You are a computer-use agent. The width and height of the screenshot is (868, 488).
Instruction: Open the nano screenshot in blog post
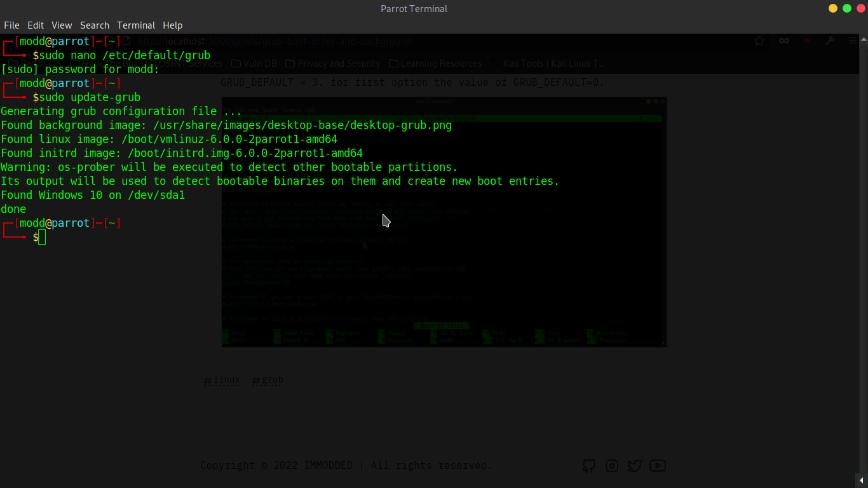[x=444, y=222]
